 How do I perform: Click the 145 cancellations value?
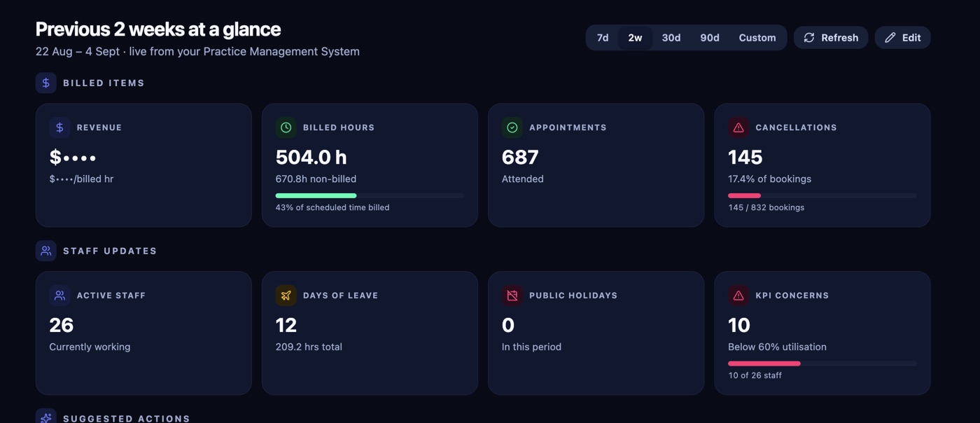click(x=745, y=157)
